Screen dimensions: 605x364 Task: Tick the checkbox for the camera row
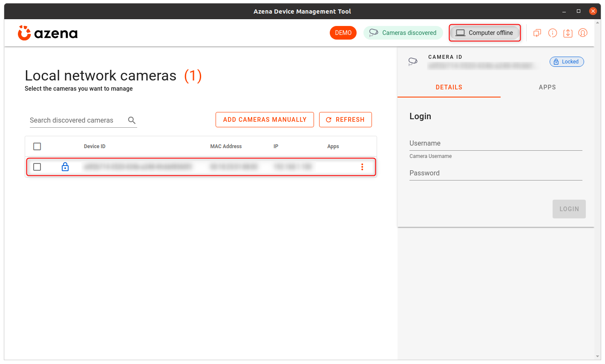(x=37, y=167)
